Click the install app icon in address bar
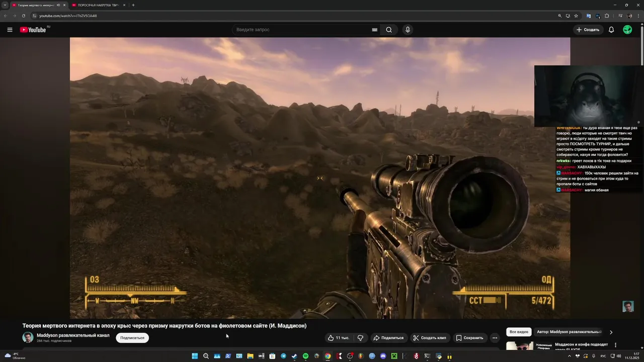This screenshot has height=362, width=644. [568, 16]
